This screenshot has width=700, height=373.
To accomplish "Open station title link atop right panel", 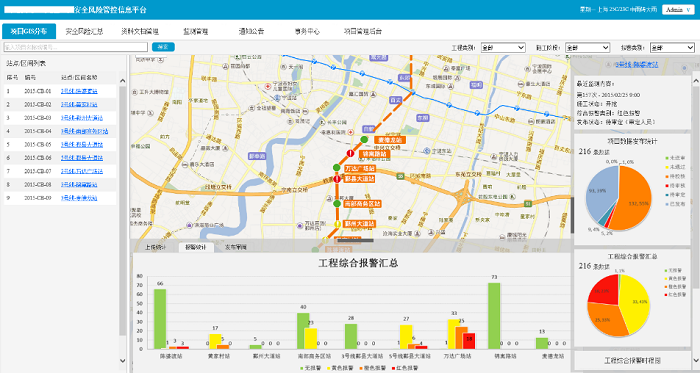I will (x=637, y=65).
